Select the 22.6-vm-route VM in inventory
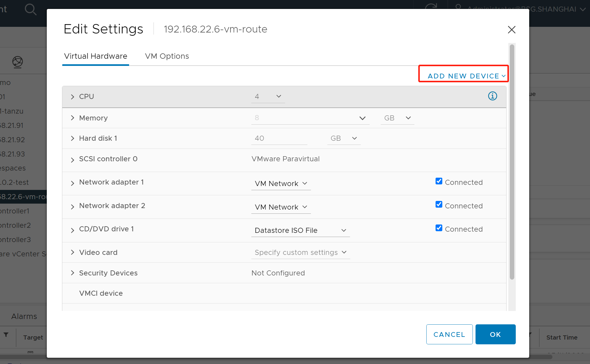The width and height of the screenshot is (590, 364). (x=23, y=197)
